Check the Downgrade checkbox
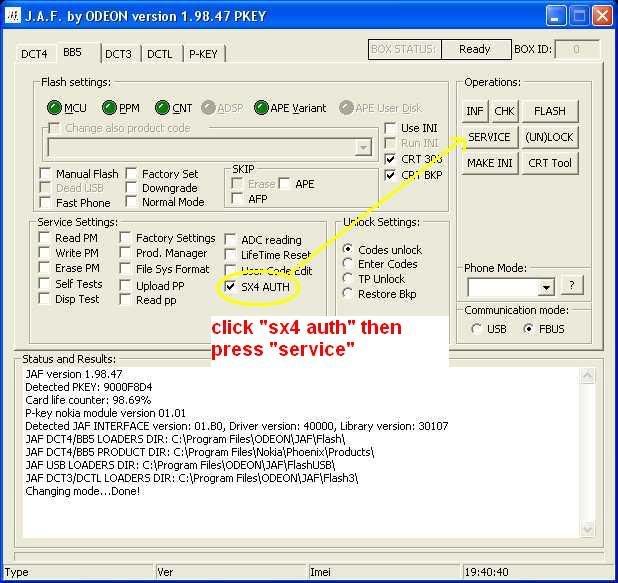 [x=131, y=188]
